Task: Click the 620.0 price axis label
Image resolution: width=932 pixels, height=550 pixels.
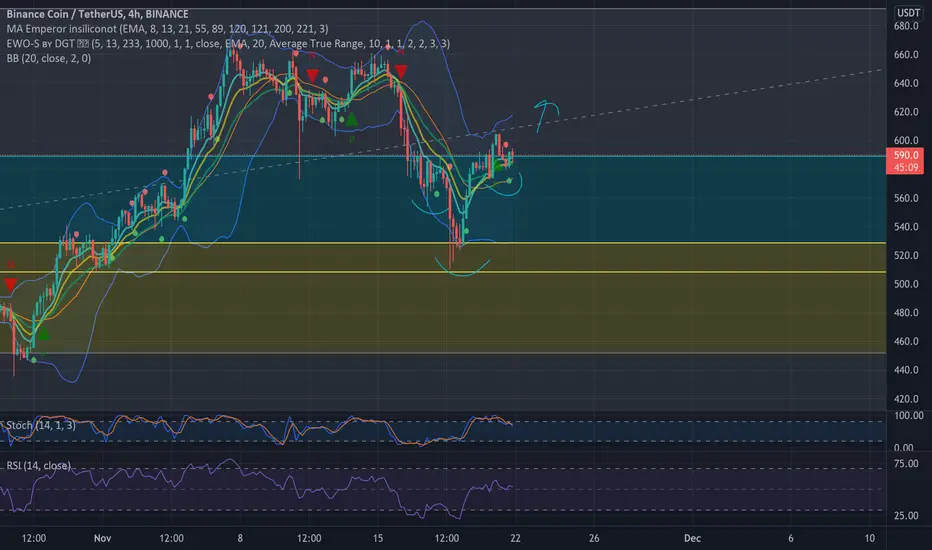Action: pos(906,112)
